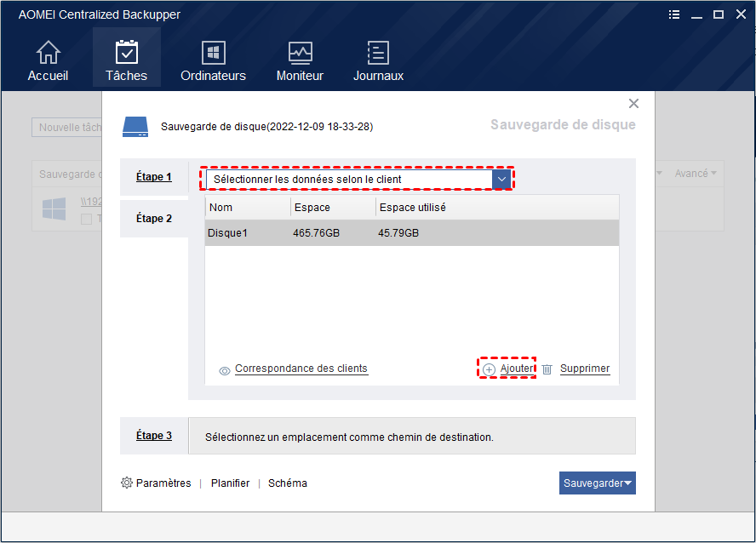Open the Correspondance des clients link
The width and height of the screenshot is (756, 543).
click(301, 369)
